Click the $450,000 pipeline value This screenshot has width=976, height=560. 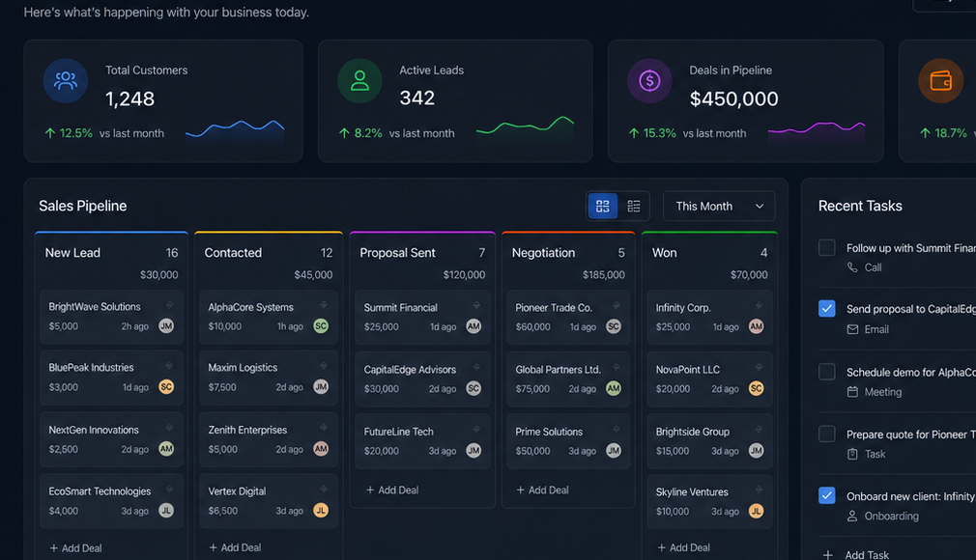pyautogui.click(x=733, y=98)
